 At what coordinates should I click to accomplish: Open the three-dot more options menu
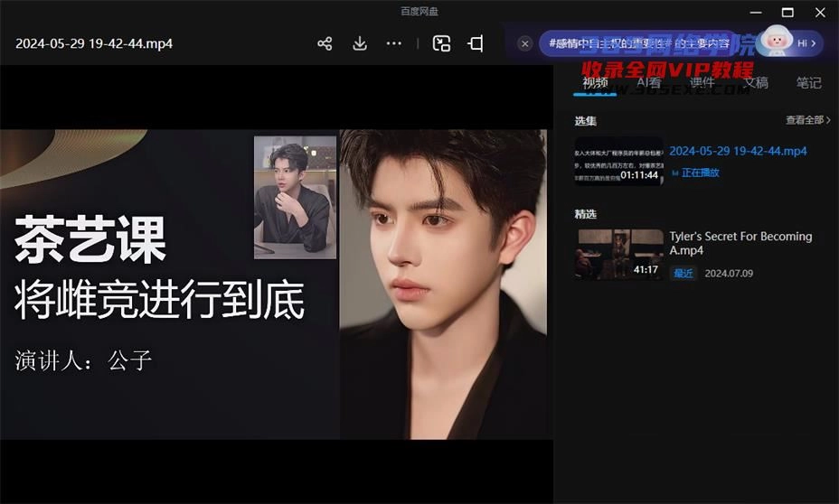(x=394, y=43)
